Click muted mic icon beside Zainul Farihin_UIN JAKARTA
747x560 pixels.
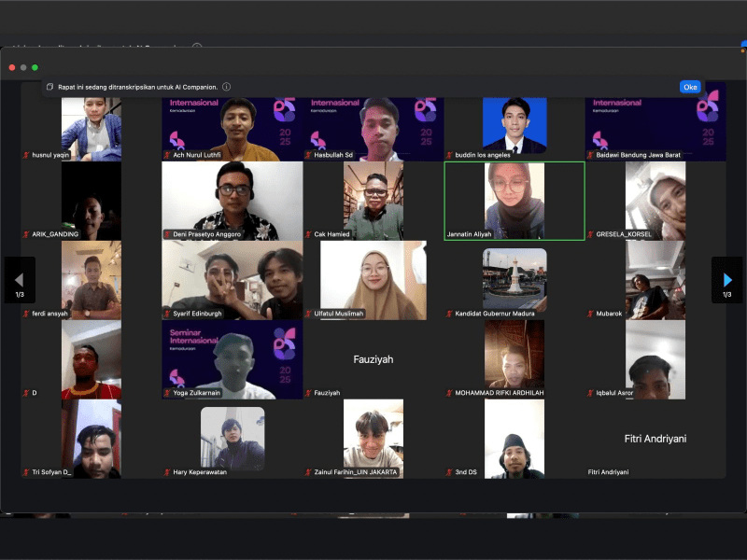[x=308, y=472]
